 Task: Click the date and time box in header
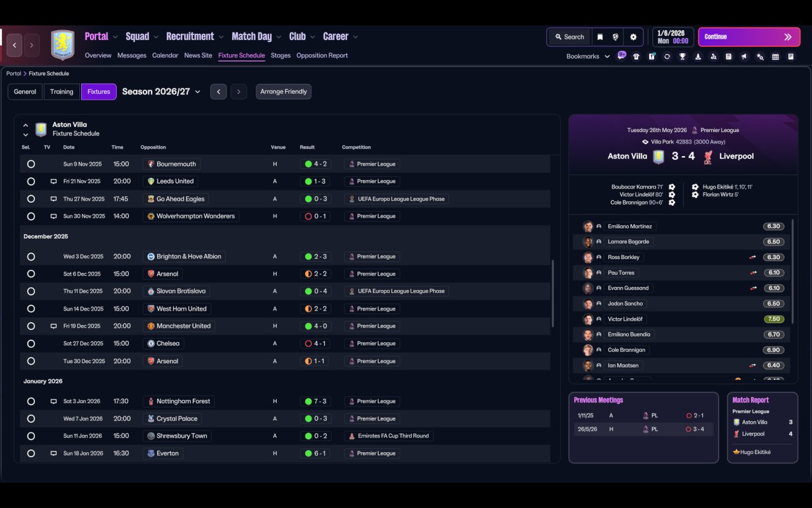(673, 37)
